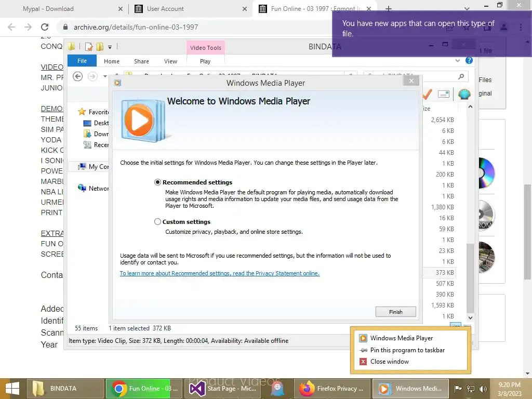Click the Action Center flag tray icon

tap(458, 389)
